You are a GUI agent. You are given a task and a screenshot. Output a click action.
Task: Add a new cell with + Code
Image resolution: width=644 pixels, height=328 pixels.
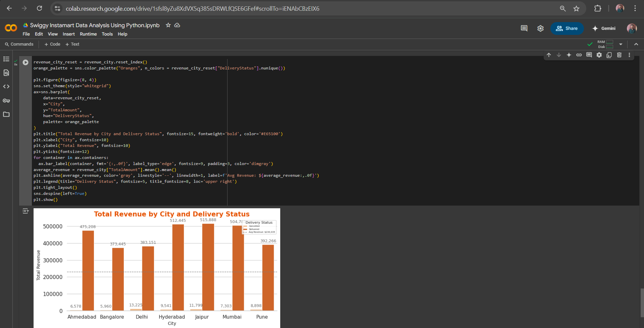click(52, 44)
